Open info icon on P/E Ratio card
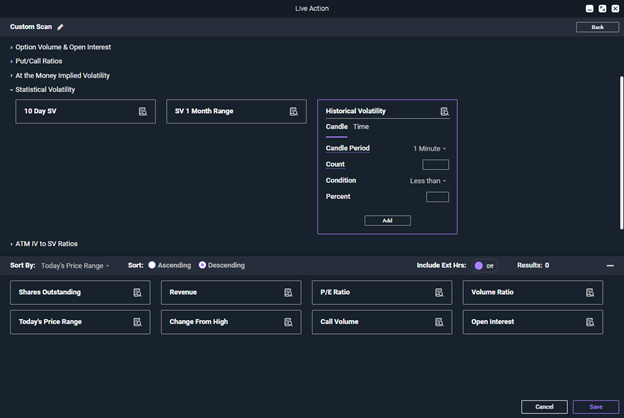 (439, 293)
